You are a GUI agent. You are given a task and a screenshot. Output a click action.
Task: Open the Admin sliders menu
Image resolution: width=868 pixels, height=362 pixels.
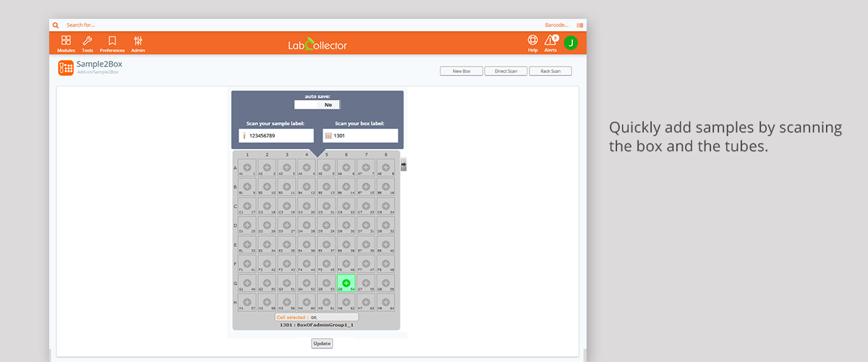[138, 44]
